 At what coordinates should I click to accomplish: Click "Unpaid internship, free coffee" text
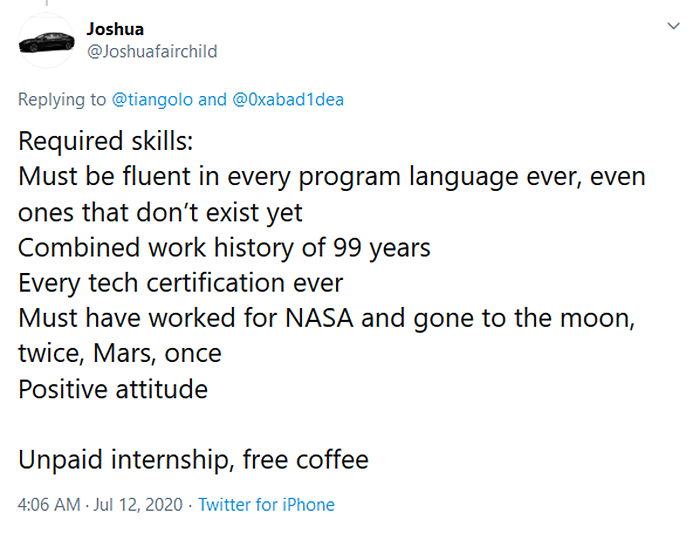(x=193, y=459)
